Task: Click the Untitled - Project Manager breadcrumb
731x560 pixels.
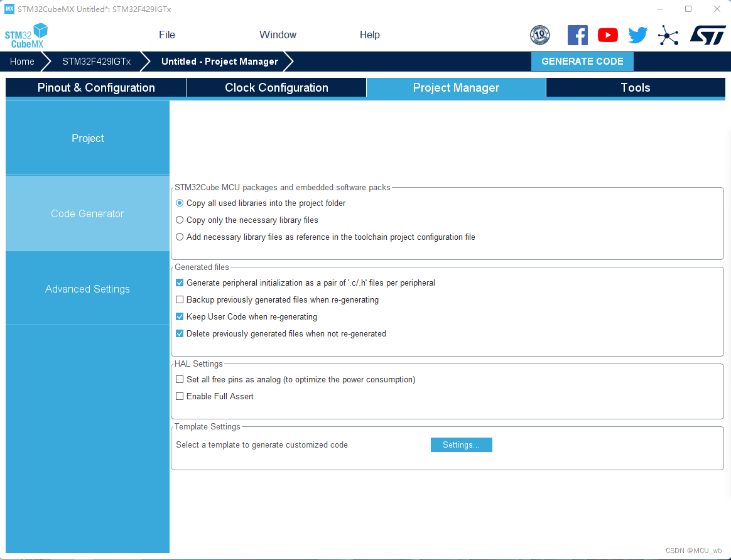Action: pyautogui.click(x=220, y=62)
